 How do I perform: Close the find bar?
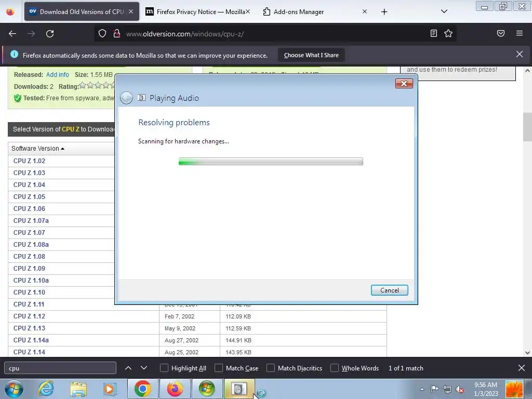[522, 368]
